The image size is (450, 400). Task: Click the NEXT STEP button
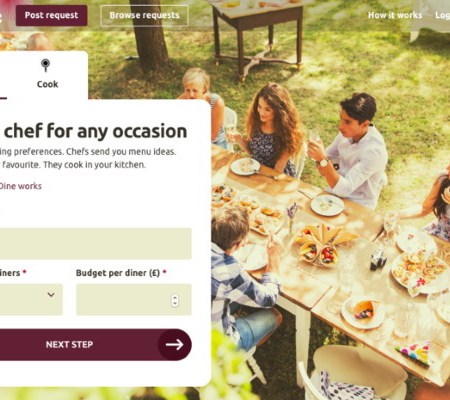(95, 344)
